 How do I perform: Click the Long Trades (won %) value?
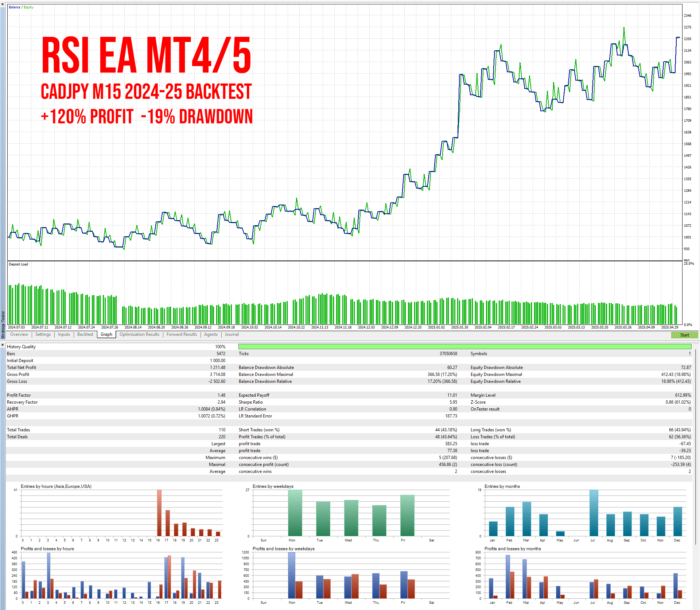click(680, 430)
